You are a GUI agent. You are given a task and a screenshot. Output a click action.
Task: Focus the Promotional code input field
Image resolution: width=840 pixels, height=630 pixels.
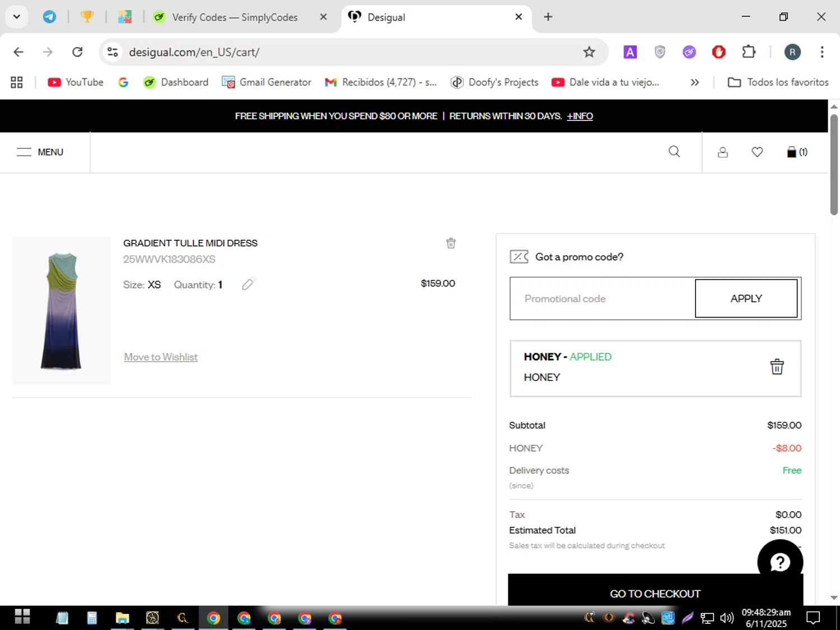tap(603, 298)
